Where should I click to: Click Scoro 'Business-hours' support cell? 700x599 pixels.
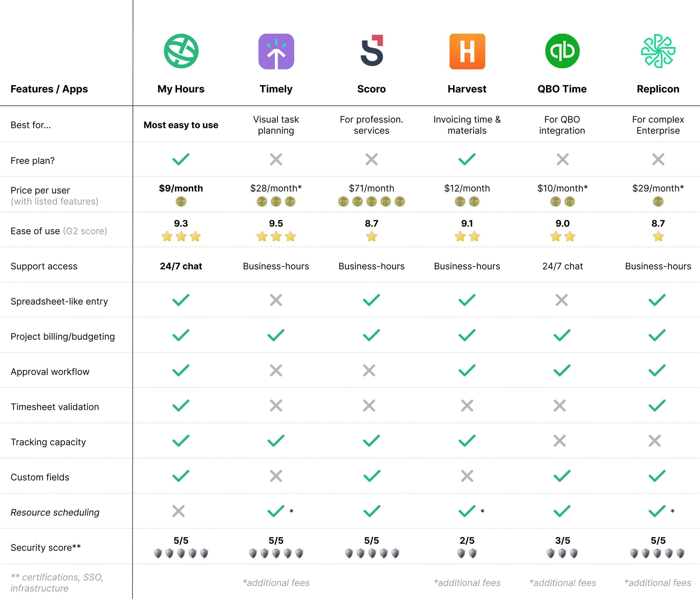point(372,266)
